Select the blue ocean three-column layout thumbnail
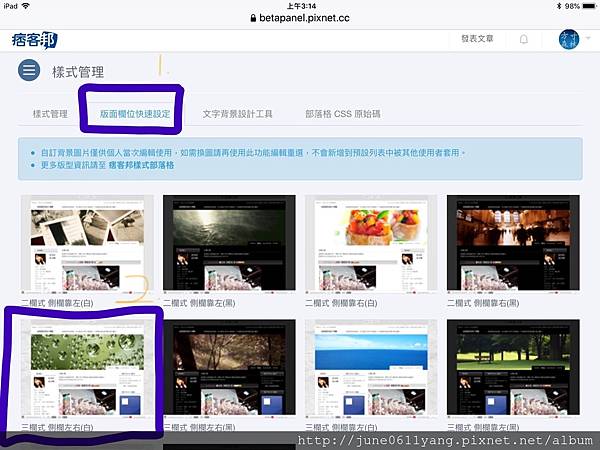 371,367
